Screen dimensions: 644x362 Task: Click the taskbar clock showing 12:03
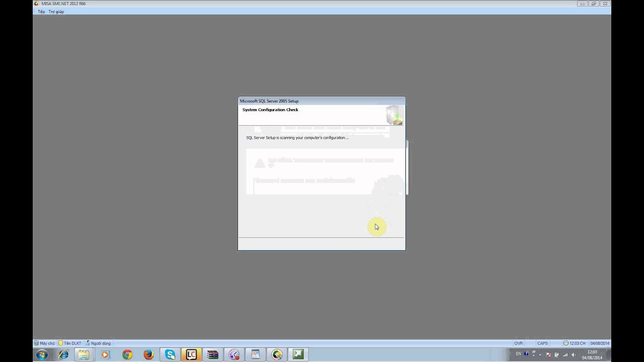pos(592,354)
